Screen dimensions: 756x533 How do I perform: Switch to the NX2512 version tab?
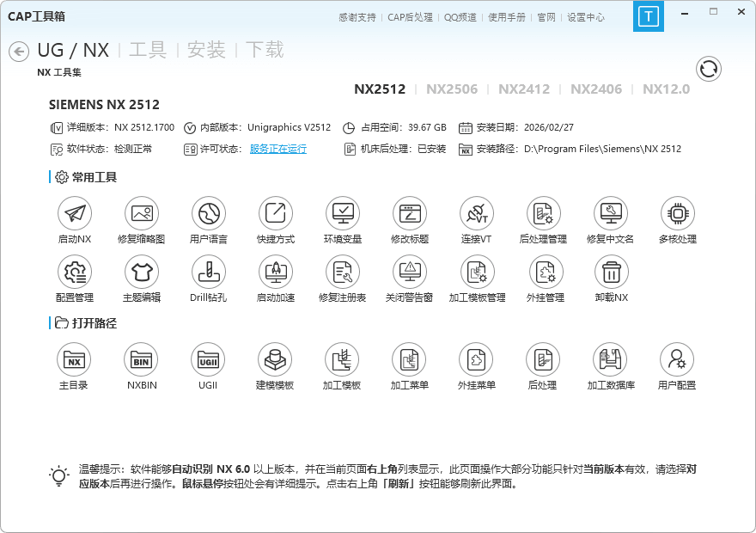click(x=380, y=89)
